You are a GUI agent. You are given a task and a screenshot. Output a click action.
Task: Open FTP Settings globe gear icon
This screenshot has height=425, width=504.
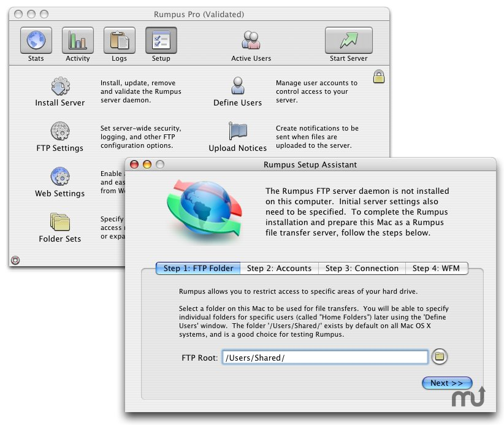pos(60,131)
